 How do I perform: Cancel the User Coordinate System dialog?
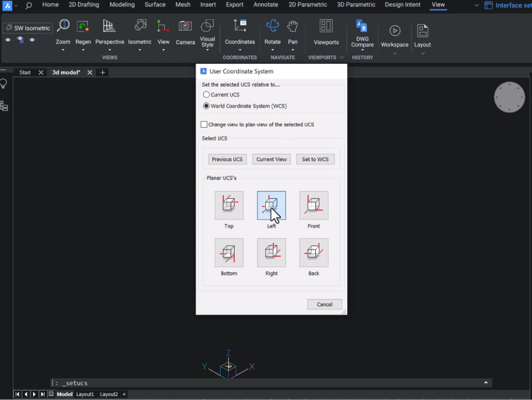(325, 304)
